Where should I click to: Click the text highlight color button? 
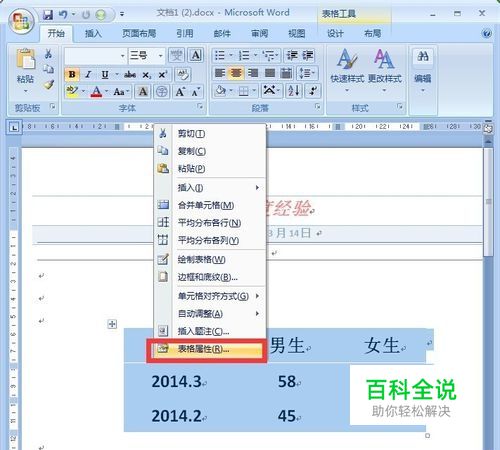click(x=72, y=91)
